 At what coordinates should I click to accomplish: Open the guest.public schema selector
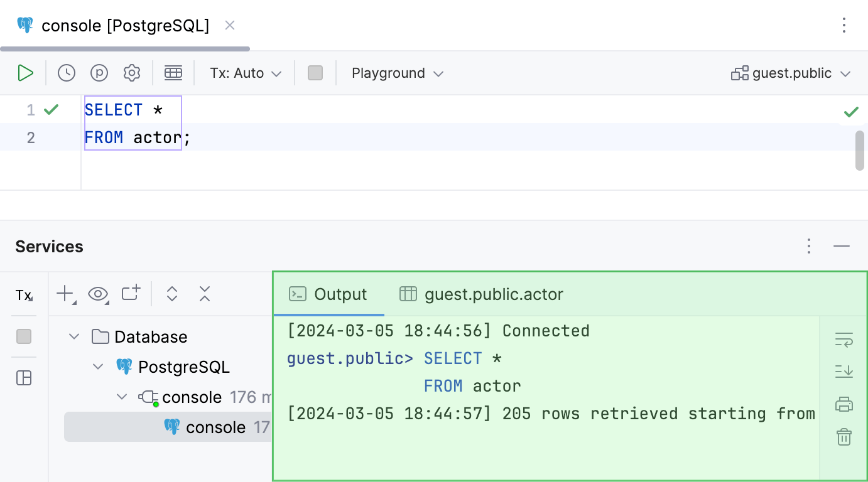point(791,73)
